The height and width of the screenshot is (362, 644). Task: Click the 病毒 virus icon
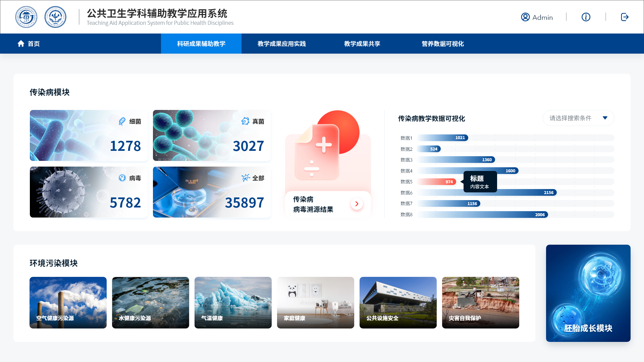(x=122, y=178)
